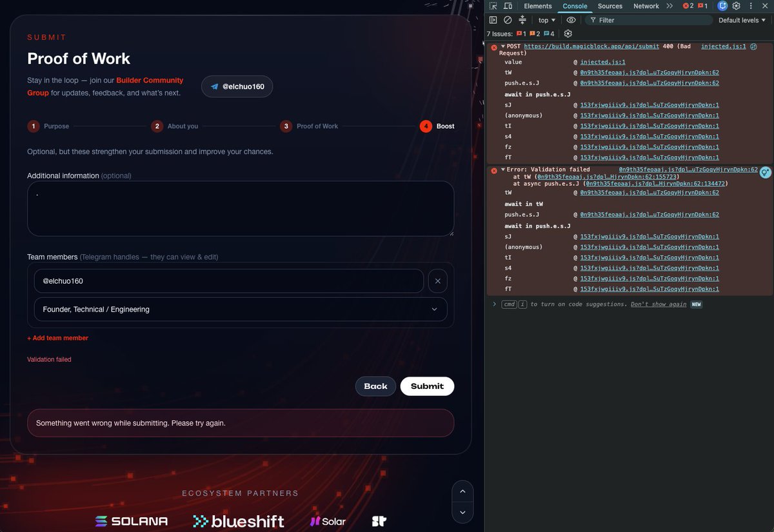This screenshot has width=774, height=532.
Task: Click the scroll-up chevron button
Action: tap(462, 491)
